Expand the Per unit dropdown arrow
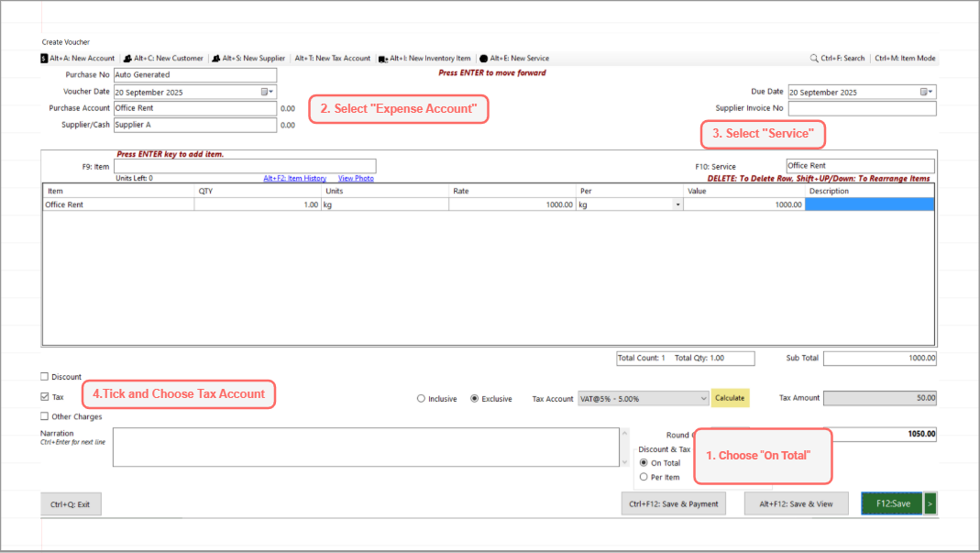Screen dimensions: 980x553 677,205
